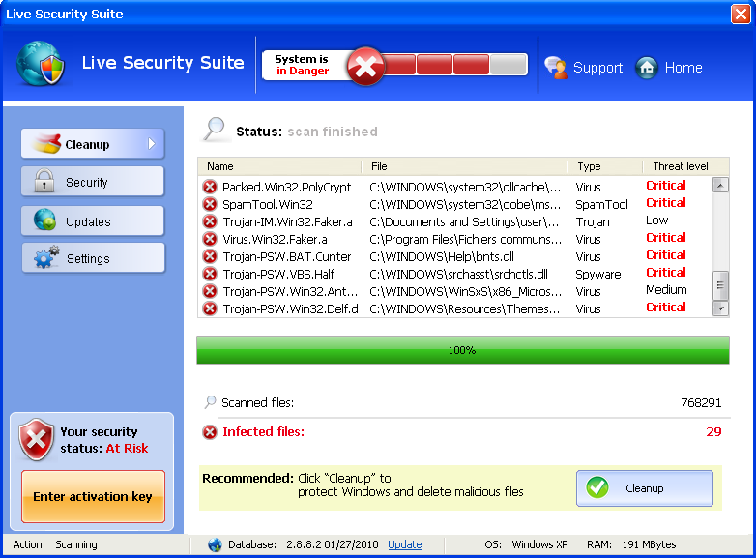Image resolution: width=756 pixels, height=558 pixels.
Task: Click the Trojan type cell
Action: (x=592, y=221)
